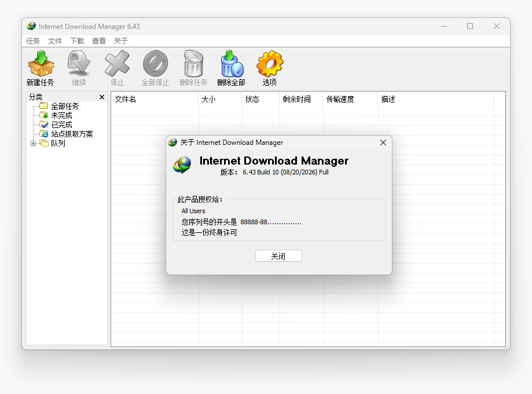The image size is (532, 394).
Task: Click the 停止 (stop) toolbar icon
Action: pyautogui.click(x=117, y=64)
